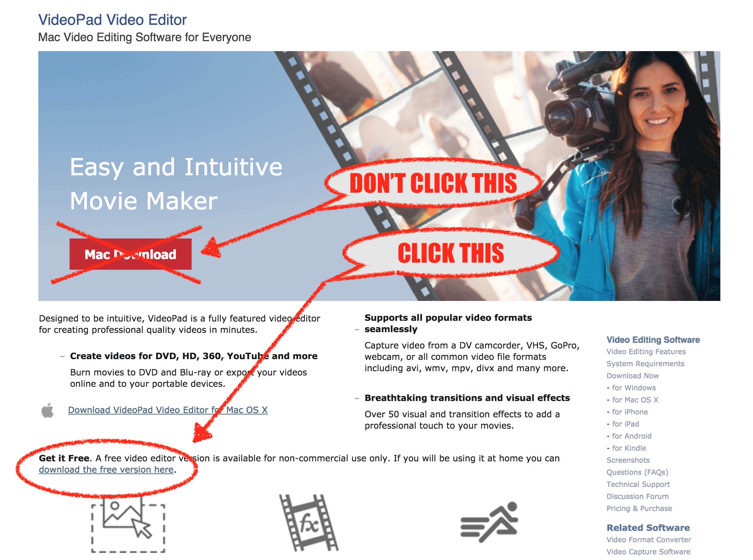Click the running figure speed icon
The width and height of the screenshot is (753, 560).
[489, 522]
